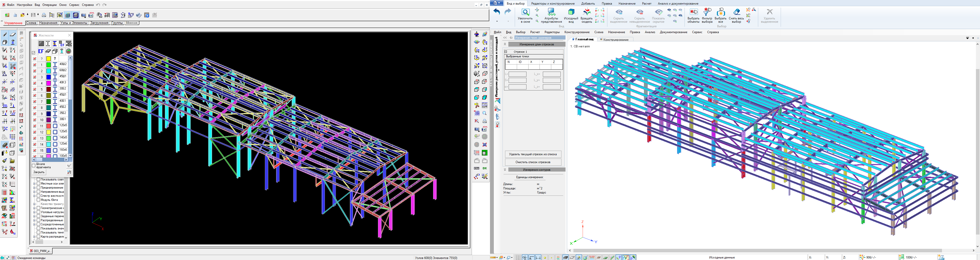Collapse Отрезок 1 section
Screen dimensions: 980x260
506,52
